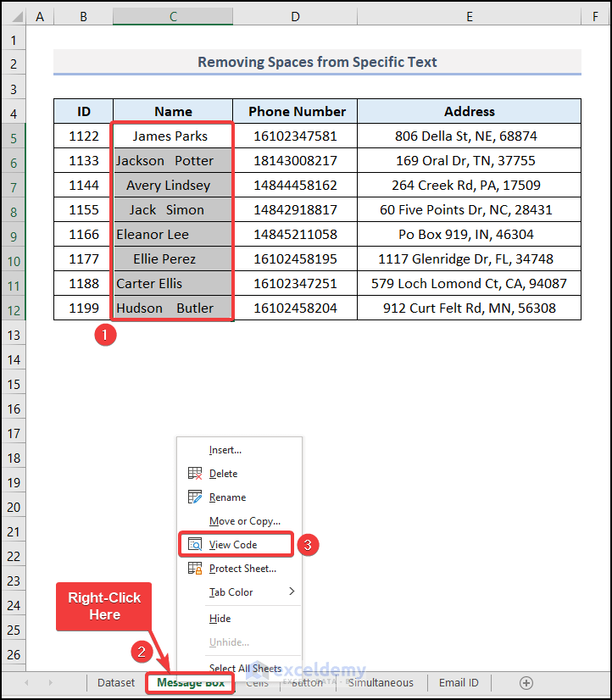Click the Delete sheet icon in context menu
Image resolution: width=612 pixels, height=700 pixels.
(x=195, y=473)
